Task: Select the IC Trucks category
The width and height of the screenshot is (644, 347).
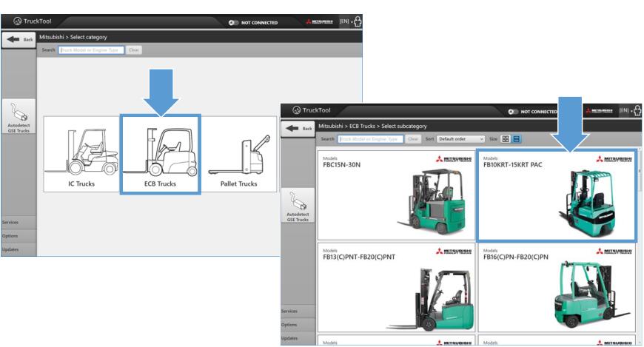Action: click(x=81, y=154)
